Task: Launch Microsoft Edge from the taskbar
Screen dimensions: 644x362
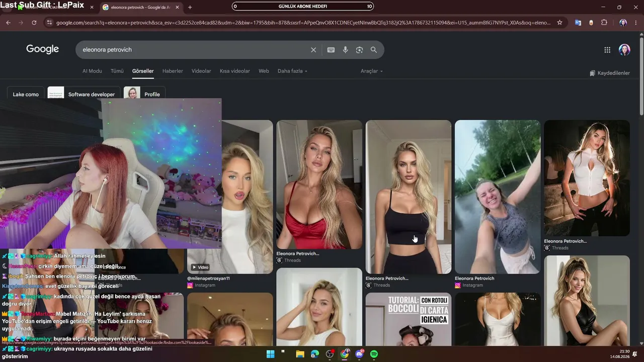Action: point(315,354)
